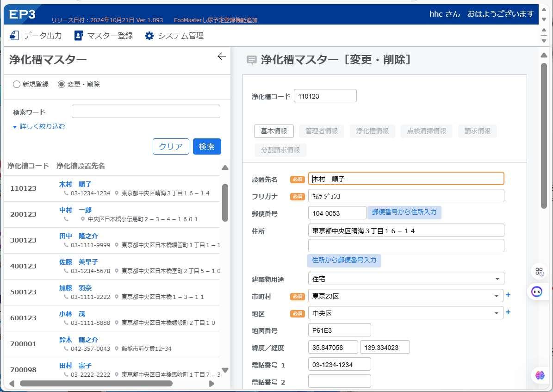Open the システム管理 gear icon
The image size is (553, 392).
point(149,36)
